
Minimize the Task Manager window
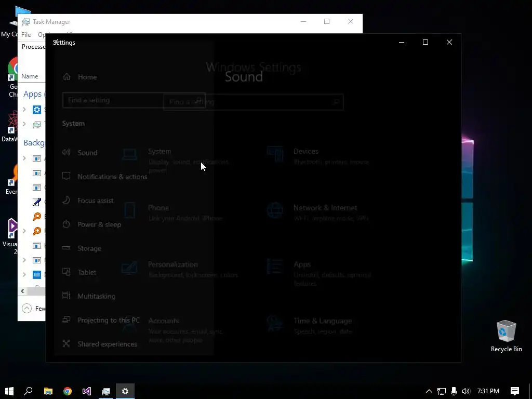(x=303, y=21)
